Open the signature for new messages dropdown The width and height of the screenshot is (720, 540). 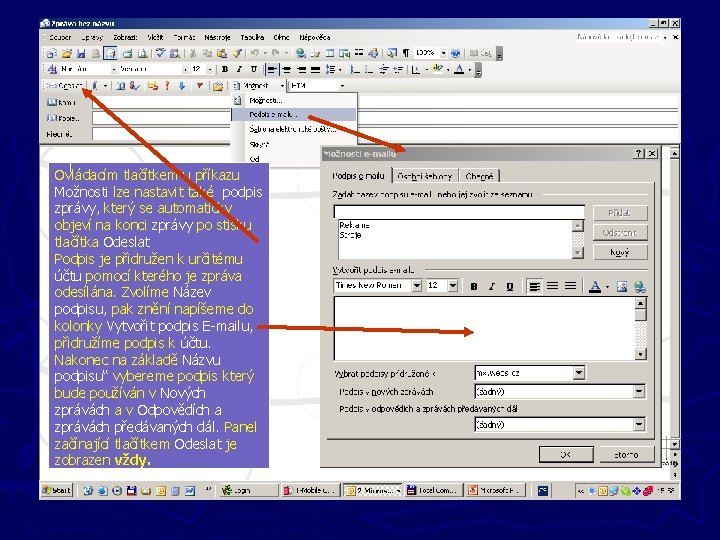point(639,392)
